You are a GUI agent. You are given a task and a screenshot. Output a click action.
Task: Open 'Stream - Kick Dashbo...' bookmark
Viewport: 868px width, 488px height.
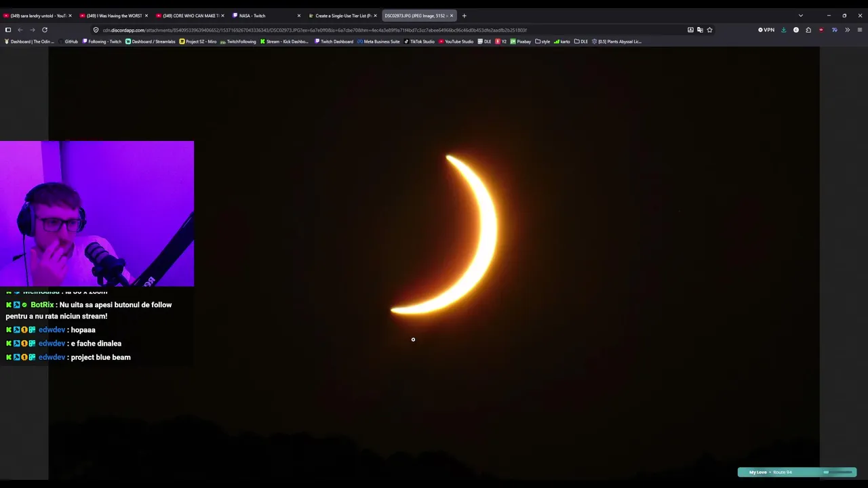284,41
